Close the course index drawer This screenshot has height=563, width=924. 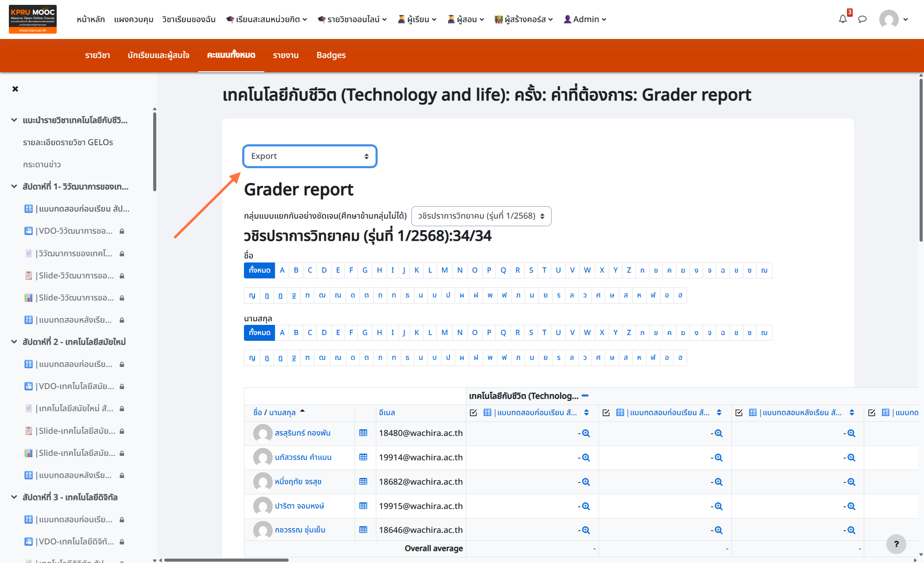(15, 89)
